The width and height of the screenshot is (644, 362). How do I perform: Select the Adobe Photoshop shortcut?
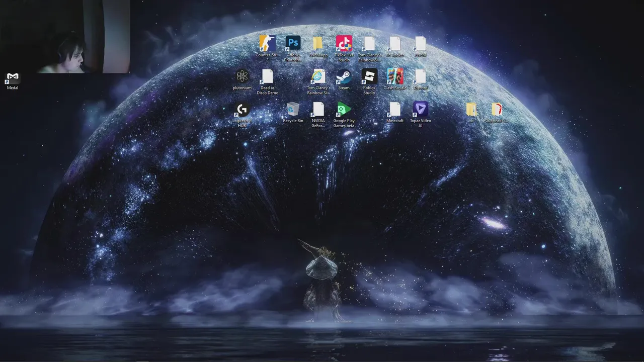[x=293, y=49]
